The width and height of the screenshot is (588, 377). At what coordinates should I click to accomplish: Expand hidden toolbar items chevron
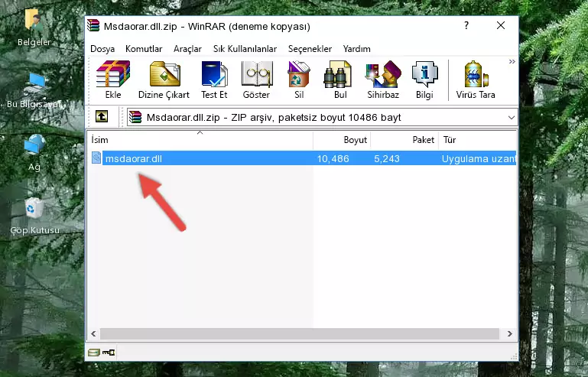tap(512, 62)
